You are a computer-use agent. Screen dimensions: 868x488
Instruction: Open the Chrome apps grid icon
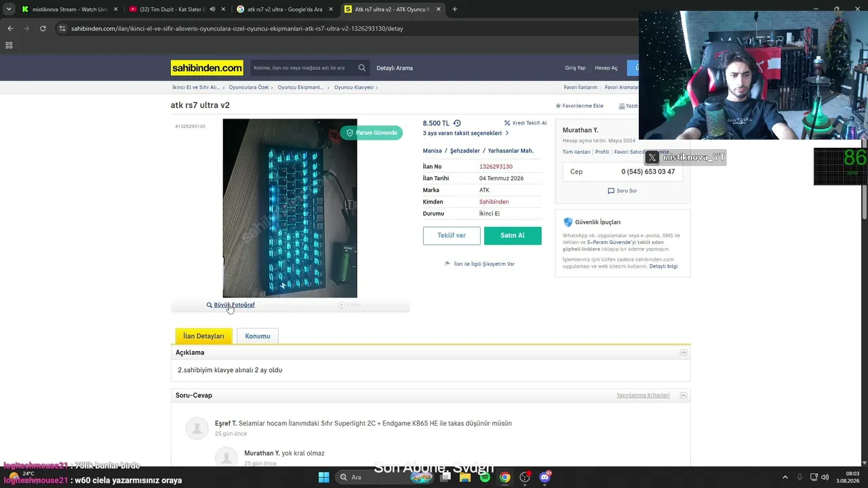(9, 45)
